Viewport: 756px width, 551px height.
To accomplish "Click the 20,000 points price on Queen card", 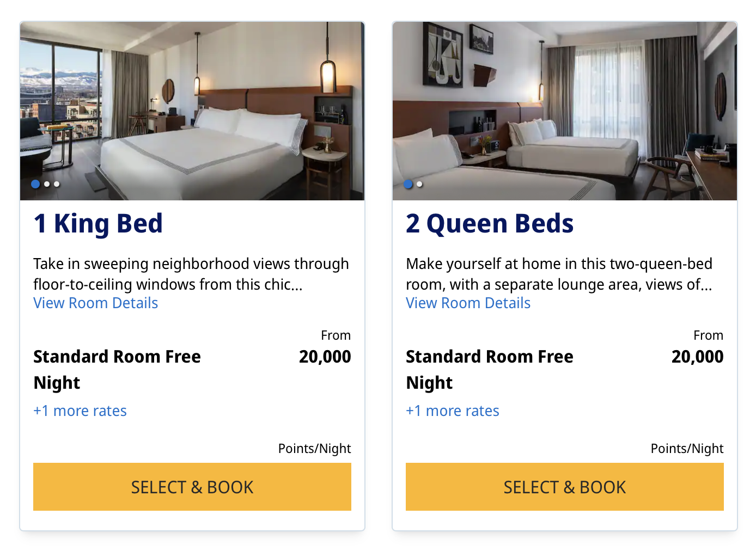I will [x=697, y=357].
